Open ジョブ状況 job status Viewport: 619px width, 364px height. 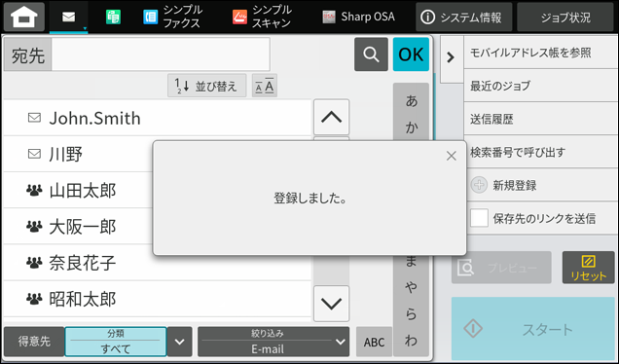click(565, 17)
